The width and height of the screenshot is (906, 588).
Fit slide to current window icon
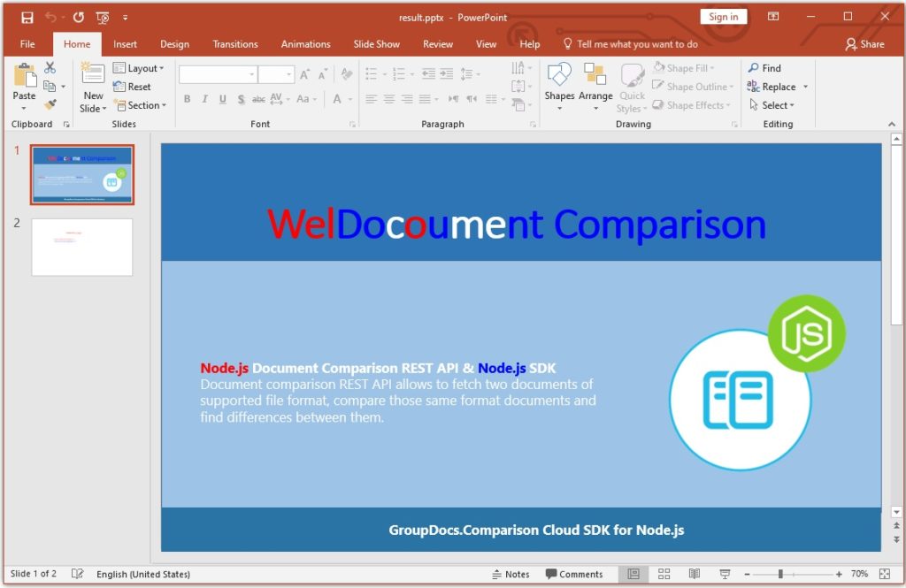[885, 574]
